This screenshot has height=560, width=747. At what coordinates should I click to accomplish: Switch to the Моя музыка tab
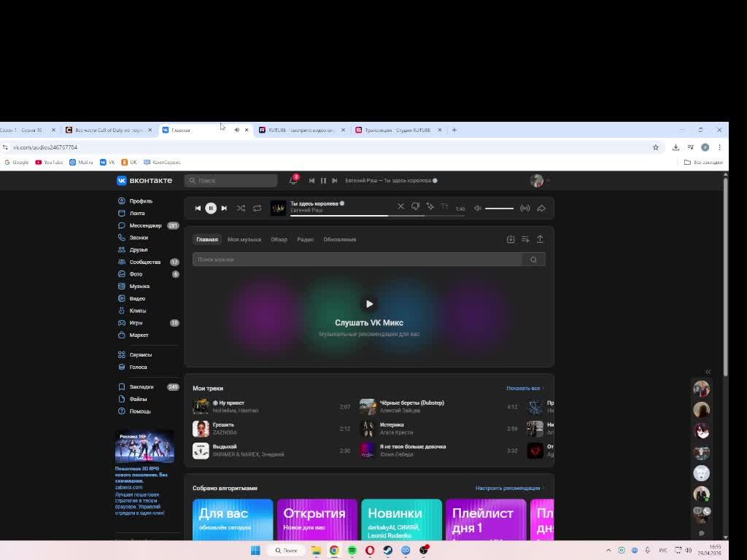(244, 239)
